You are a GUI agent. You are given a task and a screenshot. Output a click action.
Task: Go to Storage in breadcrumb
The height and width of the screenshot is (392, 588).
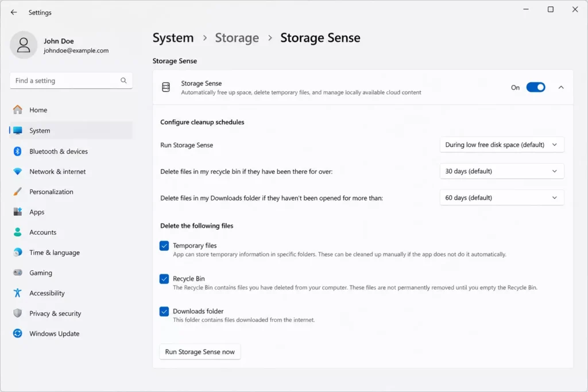237,38
